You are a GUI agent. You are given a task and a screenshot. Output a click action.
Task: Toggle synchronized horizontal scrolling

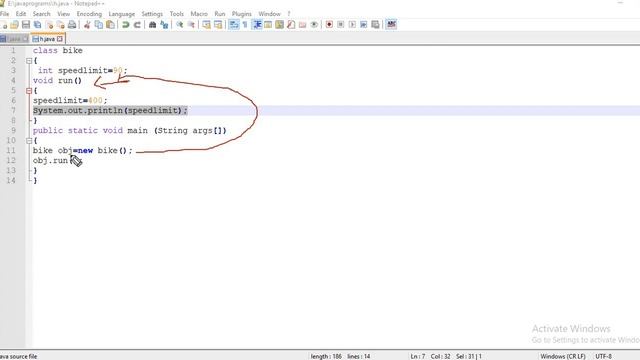click(218, 25)
